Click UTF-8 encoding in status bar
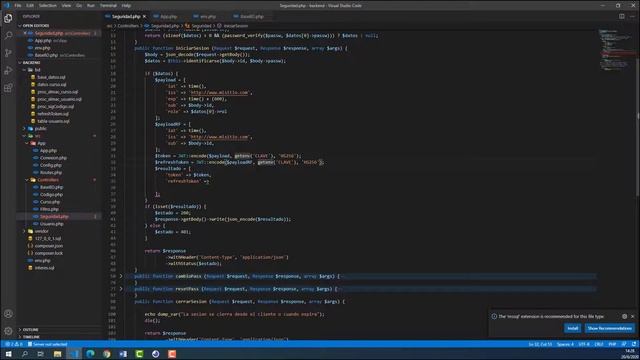 tap(584, 344)
